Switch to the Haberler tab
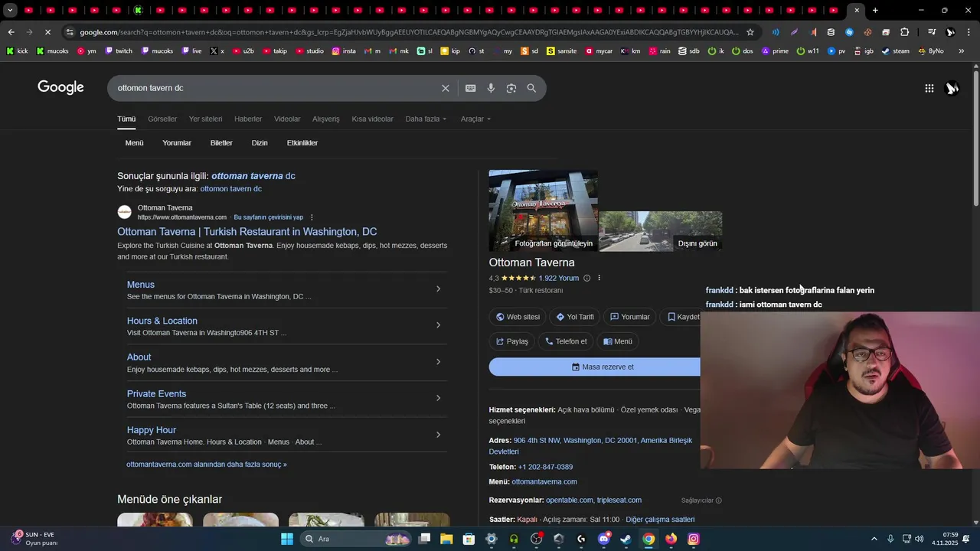980x551 pixels. point(248,119)
